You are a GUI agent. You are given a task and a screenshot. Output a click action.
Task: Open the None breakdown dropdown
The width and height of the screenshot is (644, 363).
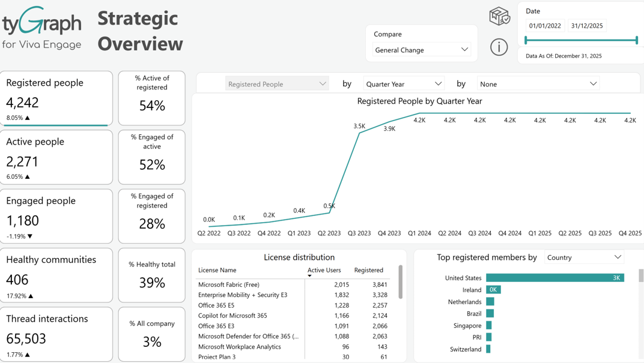click(538, 83)
